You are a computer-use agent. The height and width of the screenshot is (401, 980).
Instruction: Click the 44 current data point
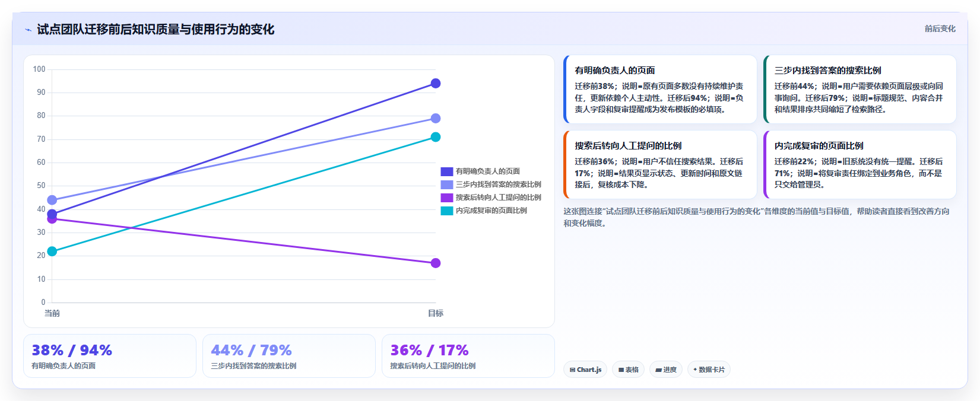(x=52, y=200)
